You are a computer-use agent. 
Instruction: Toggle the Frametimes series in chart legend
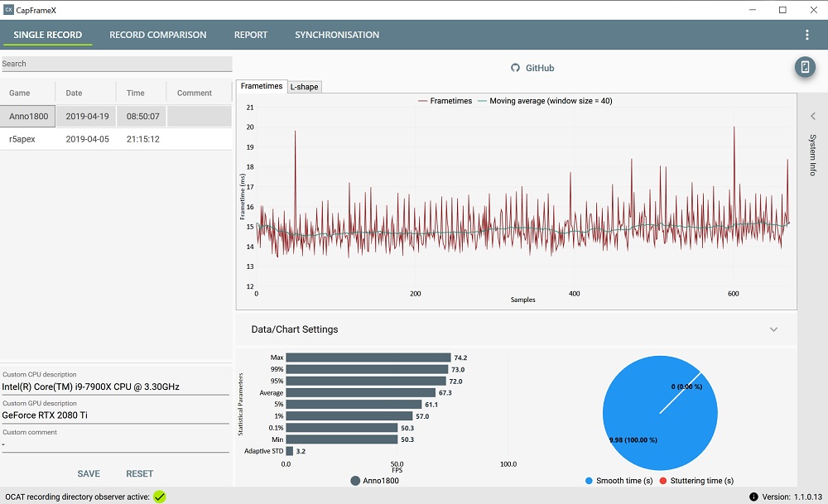445,101
